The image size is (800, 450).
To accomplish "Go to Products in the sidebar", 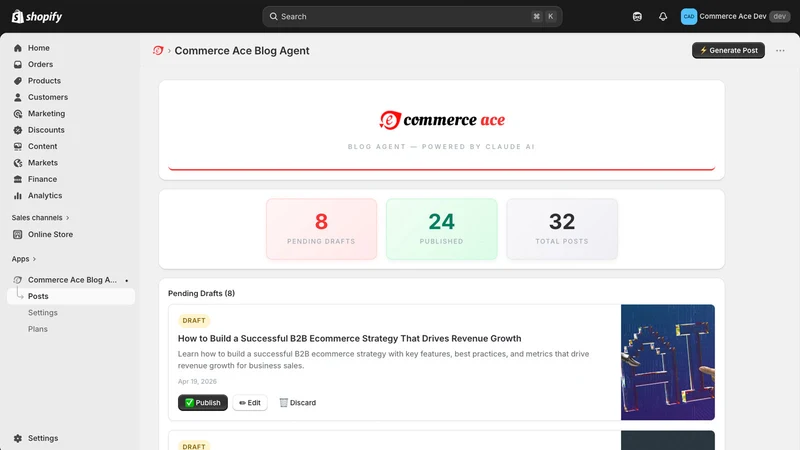I will tap(44, 81).
